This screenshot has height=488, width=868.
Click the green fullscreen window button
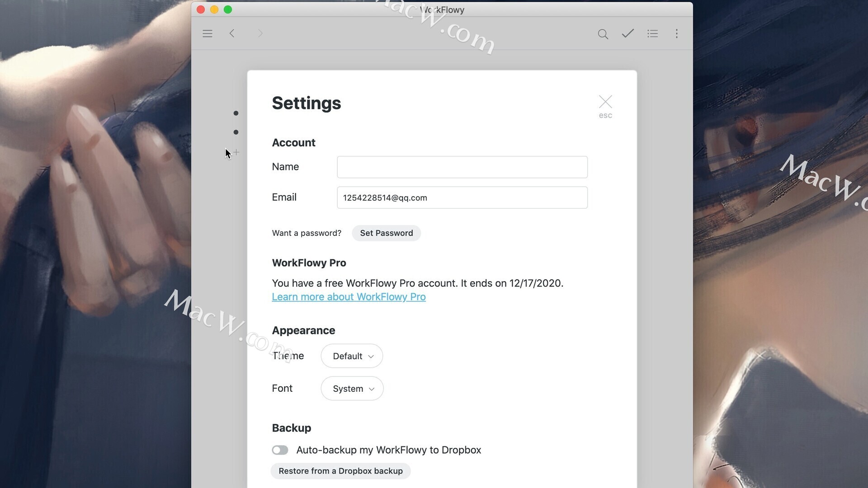point(228,9)
